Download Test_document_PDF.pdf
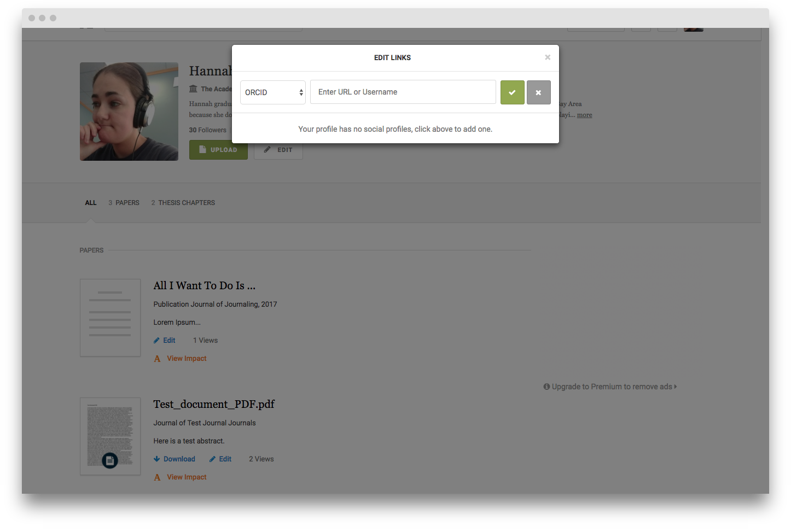The width and height of the screenshot is (791, 532). [175, 459]
